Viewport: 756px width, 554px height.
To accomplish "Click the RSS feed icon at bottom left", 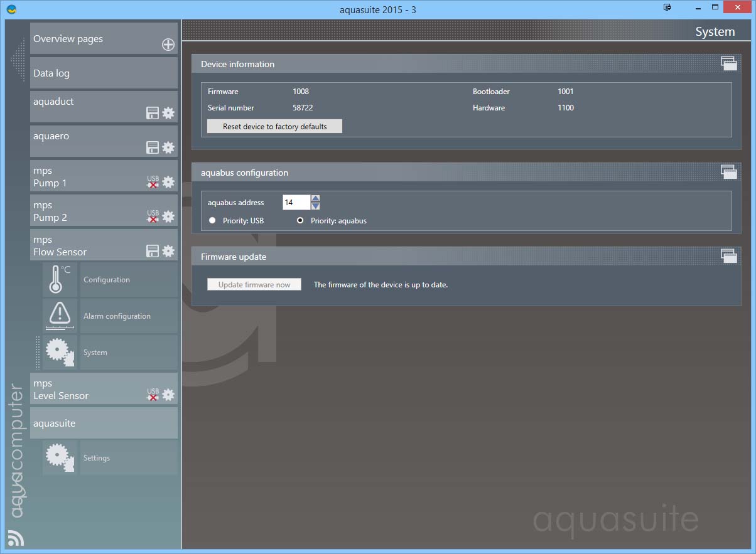I will [x=16, y=538].
